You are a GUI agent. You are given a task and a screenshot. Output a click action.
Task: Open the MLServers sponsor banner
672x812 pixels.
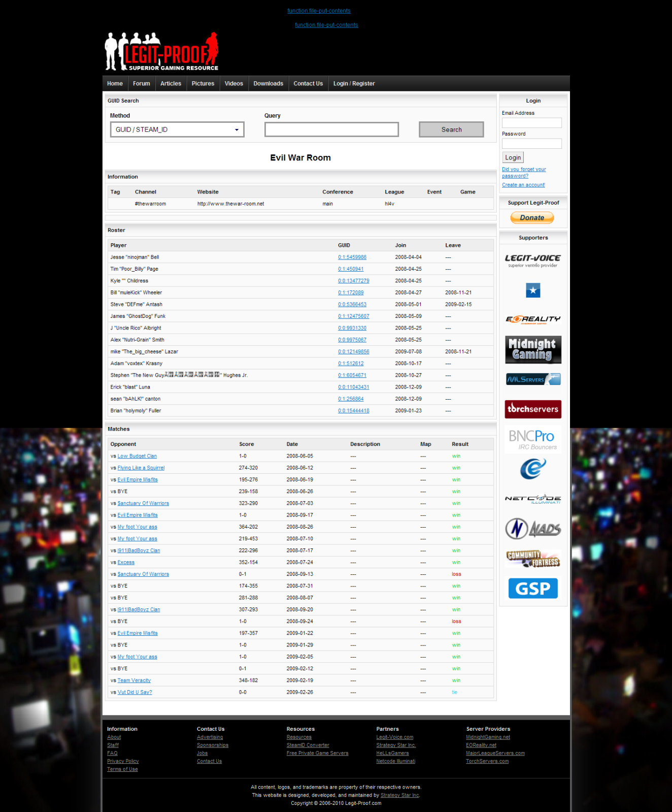point(532,379)
